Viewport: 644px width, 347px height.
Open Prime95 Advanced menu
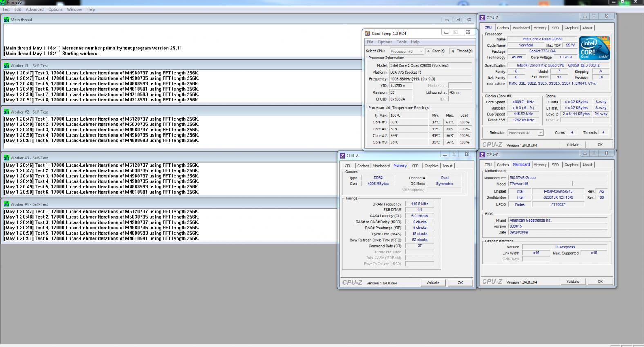tap(35, 9)
